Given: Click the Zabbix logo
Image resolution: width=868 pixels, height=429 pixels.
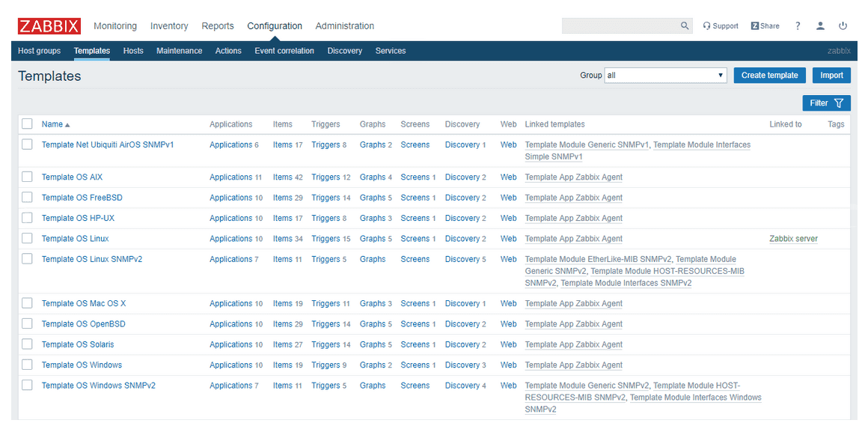Looking at the screenshot, I should click(49, 26).
